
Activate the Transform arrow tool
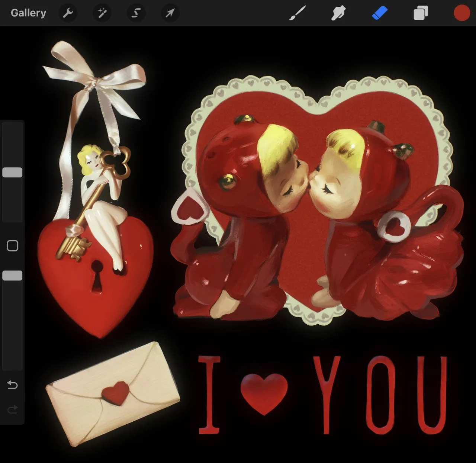[170, 13]
